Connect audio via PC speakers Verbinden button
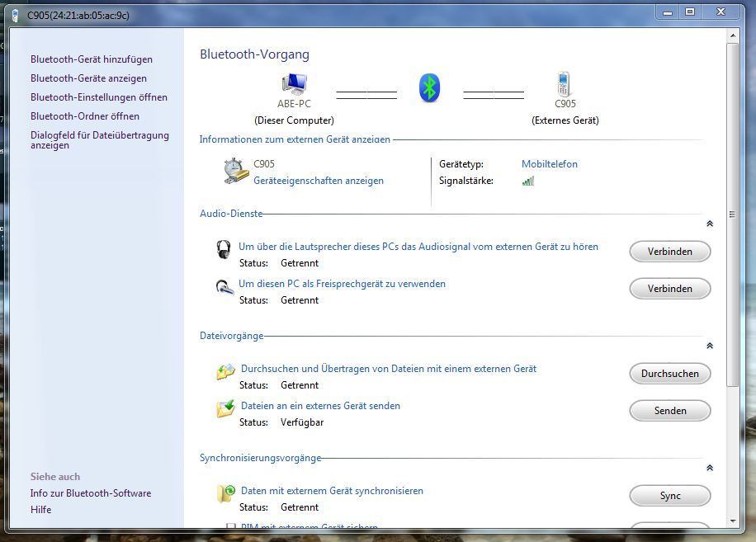 point(669,252)
